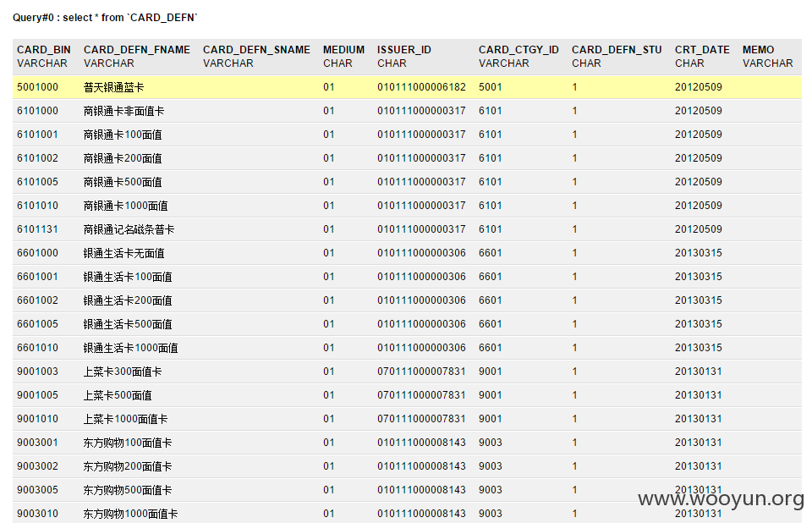The height and width of the screenshot is (523, 812).
Task: Click card name 上菜卡1000面值卡
Action: pyautogui.click(x=126, y=419)
